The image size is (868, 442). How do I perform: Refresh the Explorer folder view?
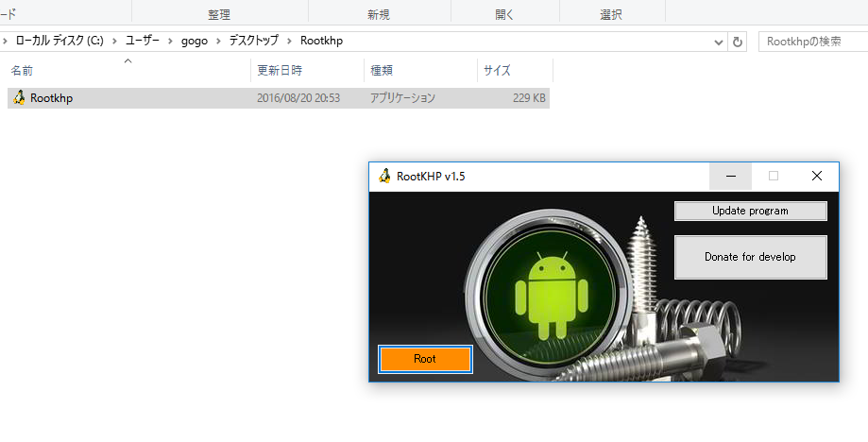737,42
